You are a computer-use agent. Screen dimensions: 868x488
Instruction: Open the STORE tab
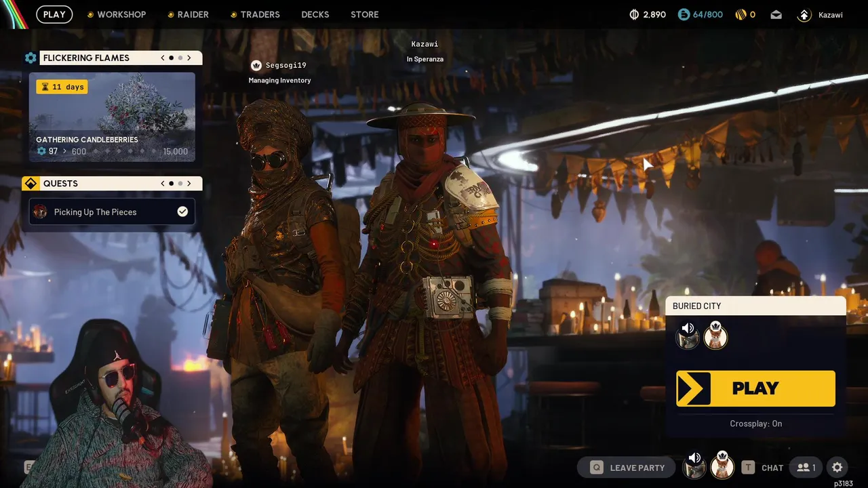click(x=365, y=14)
